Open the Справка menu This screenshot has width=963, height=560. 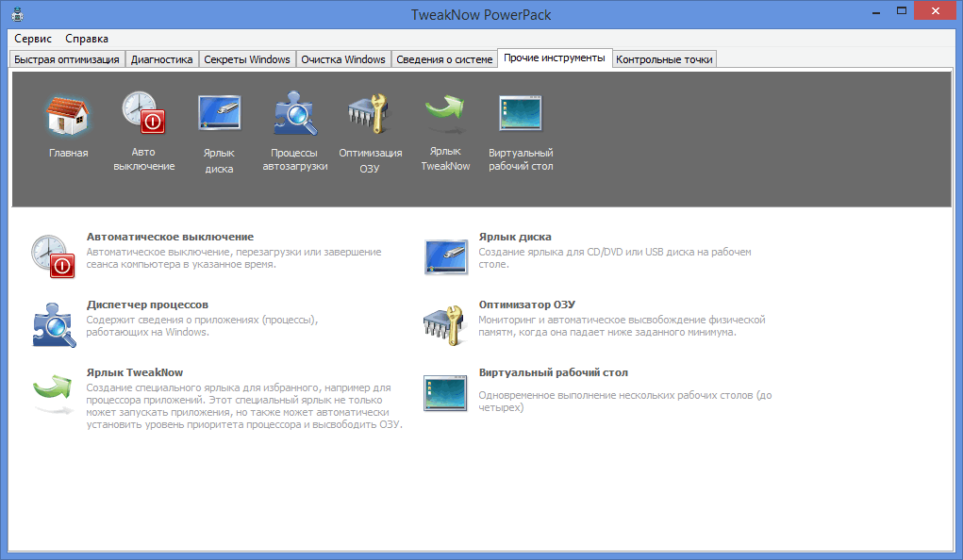tap(87, 39)
